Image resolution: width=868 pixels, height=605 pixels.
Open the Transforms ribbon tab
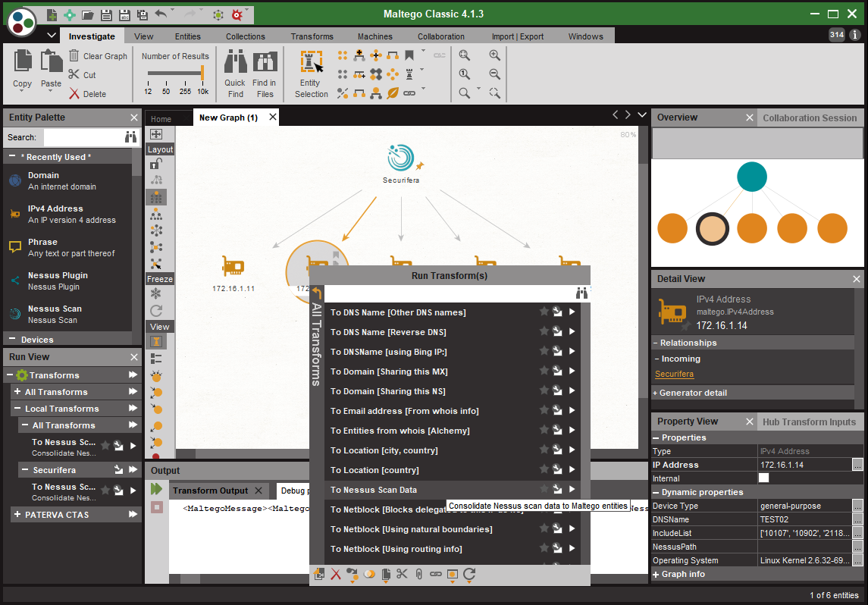(x=312, y=36)
